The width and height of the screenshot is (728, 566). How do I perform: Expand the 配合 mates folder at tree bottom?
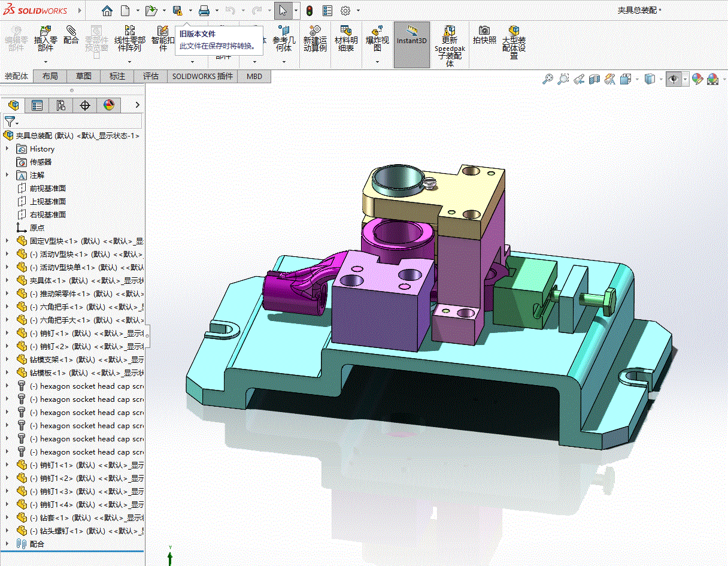(x=7, y=544)
